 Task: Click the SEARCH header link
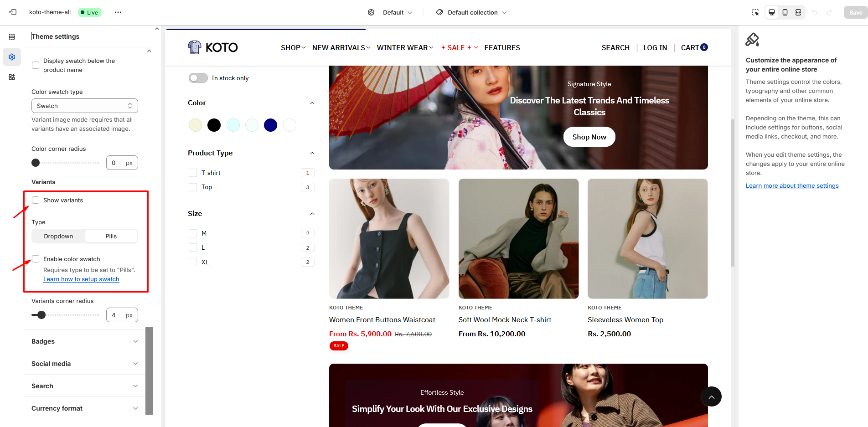[x=615, y=47]
